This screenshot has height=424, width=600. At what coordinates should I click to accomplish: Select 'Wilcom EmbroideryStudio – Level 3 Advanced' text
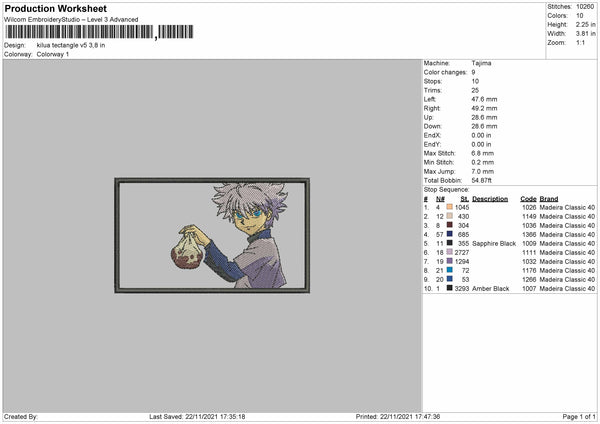coord(71,20)
